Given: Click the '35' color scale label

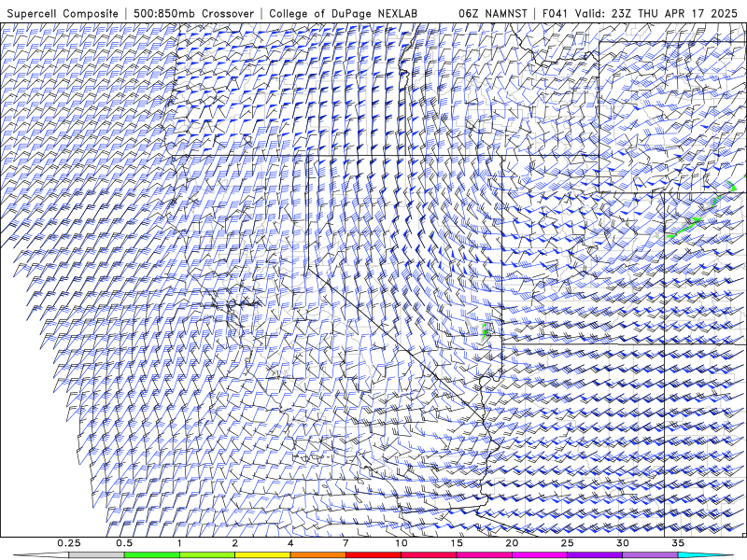Looking at the screenshot, I should pyautogui.click(x=678, y=543).
